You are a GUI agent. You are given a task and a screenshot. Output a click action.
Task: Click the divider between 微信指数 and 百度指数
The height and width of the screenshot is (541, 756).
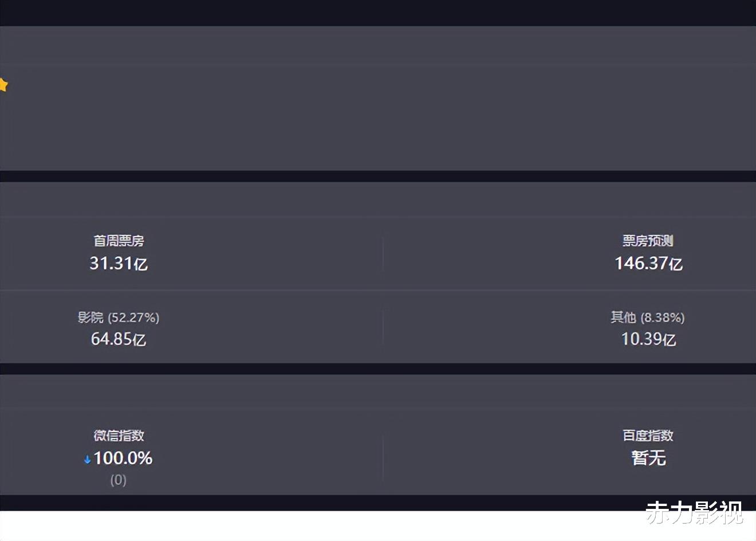pyautogui.click(x=383, y=457)
